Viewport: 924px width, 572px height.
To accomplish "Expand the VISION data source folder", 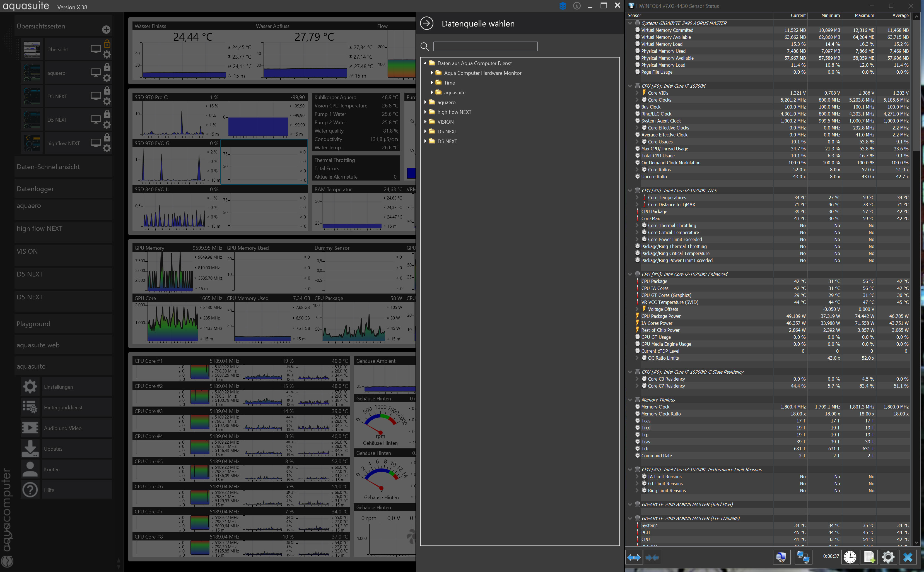I will click(x=425, y=122).
